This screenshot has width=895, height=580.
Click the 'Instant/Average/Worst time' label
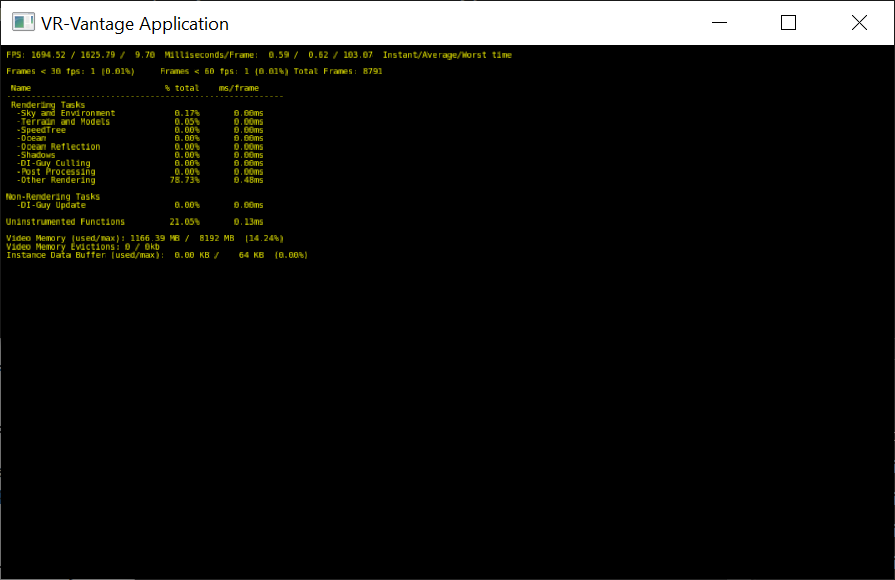447,55
